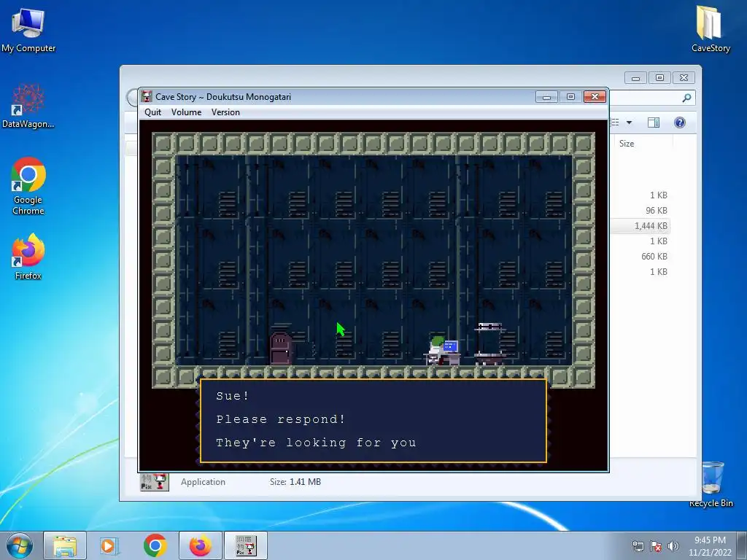Open the Quit menu in Cave Story
Screen dimensions: 747x560
[152, 112]
